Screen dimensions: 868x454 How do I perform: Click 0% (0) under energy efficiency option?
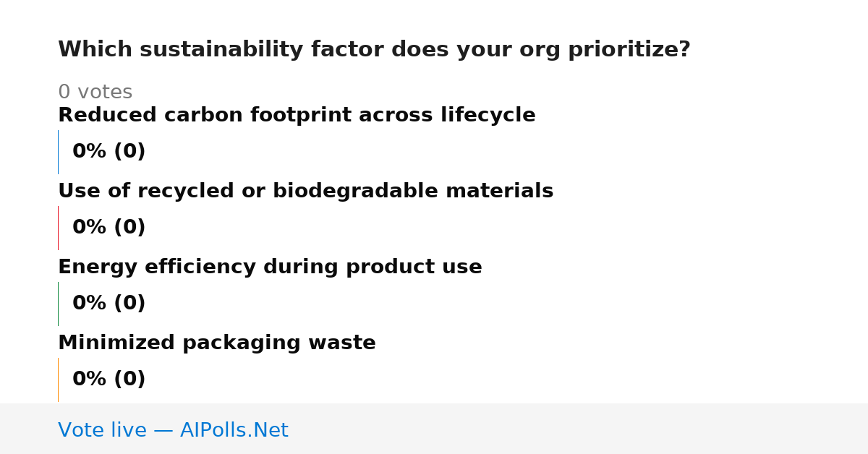[109, 304]
